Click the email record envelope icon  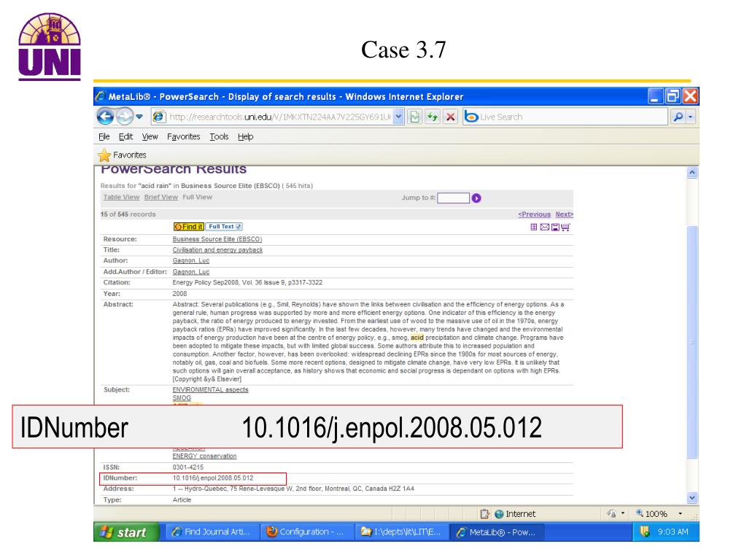click(x=544, y=227)
